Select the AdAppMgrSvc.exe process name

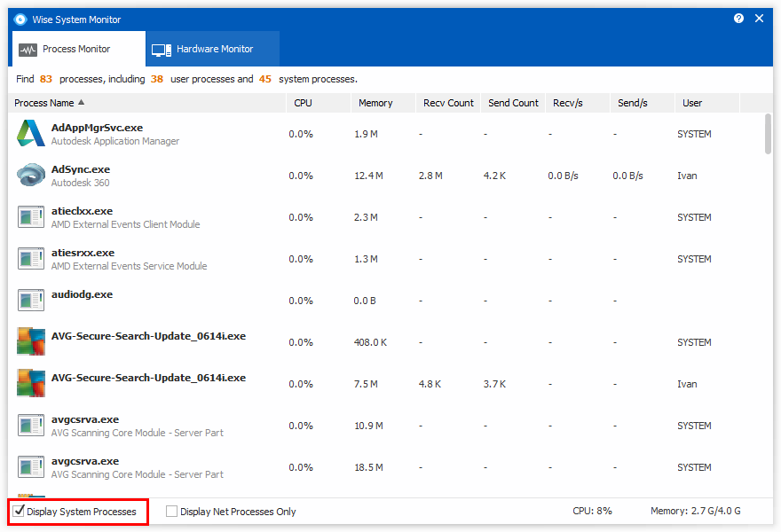click(97, 128)
